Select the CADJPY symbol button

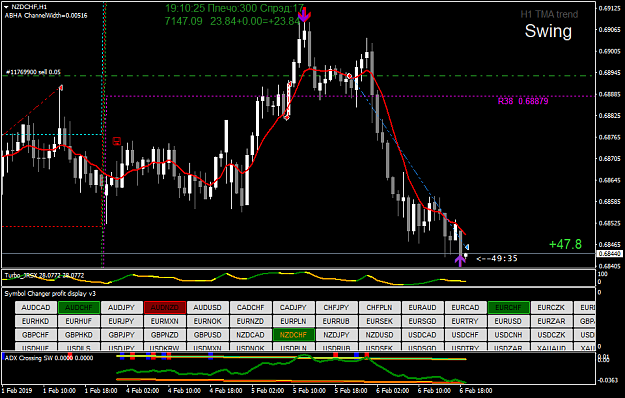click(293, 308)
